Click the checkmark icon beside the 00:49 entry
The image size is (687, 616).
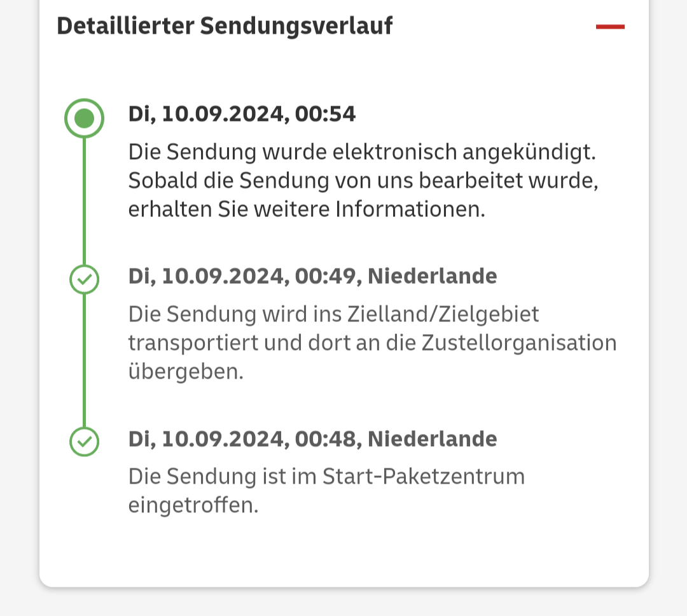[84, 279]
